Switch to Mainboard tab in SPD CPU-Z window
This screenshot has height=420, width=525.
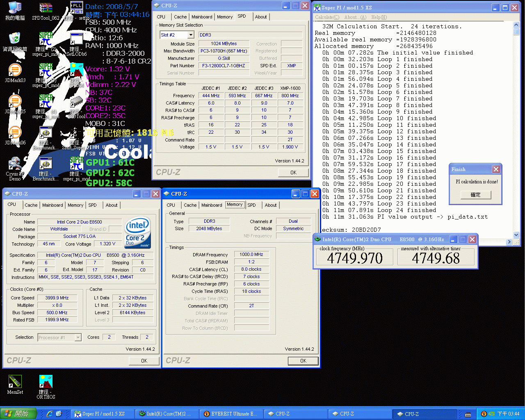(x=202, y=17)
